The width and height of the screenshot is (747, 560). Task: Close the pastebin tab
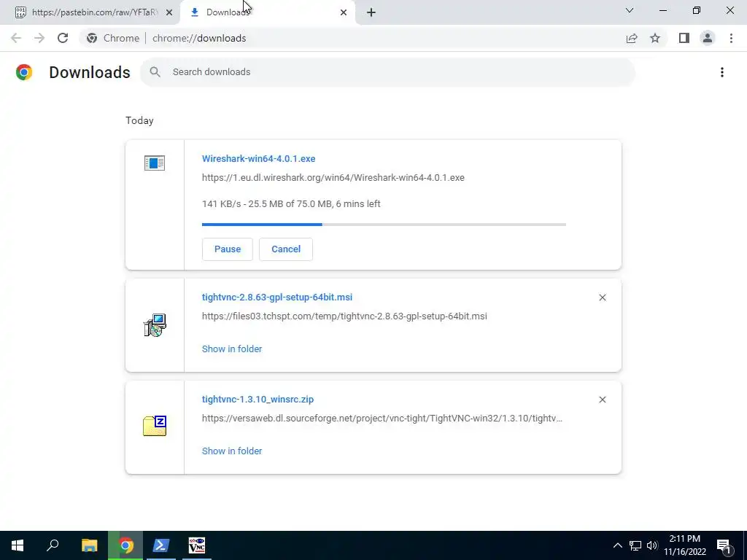[169, 12]
